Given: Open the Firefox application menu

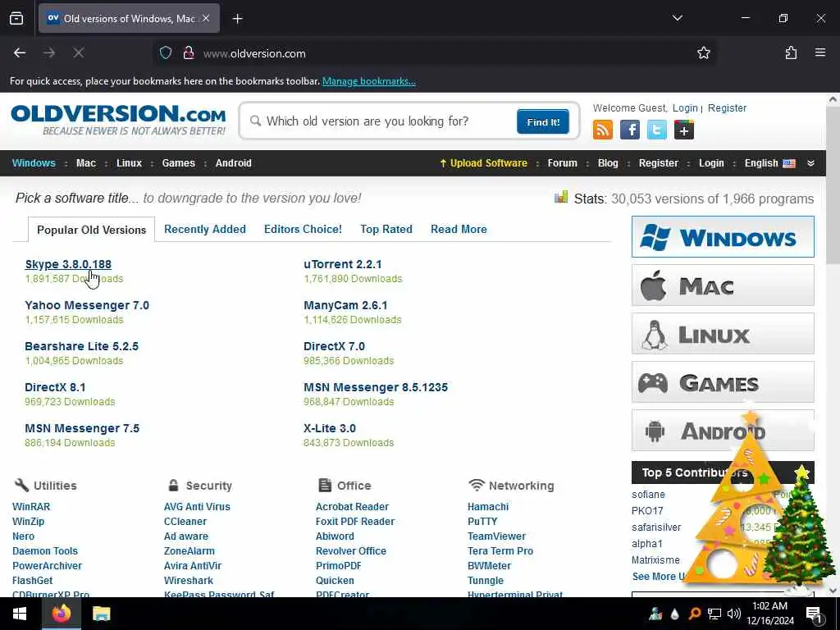Looking at the screenshot, I should 820,52.
